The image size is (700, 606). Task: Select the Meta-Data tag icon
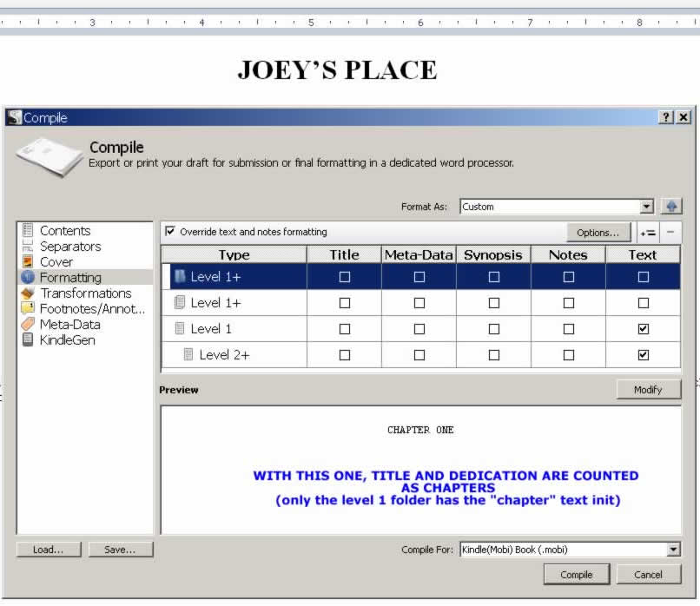coord(28,325)
